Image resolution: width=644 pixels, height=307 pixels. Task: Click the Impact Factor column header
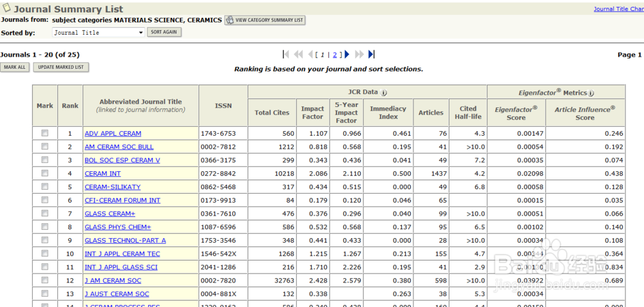(x=313, y=113)
